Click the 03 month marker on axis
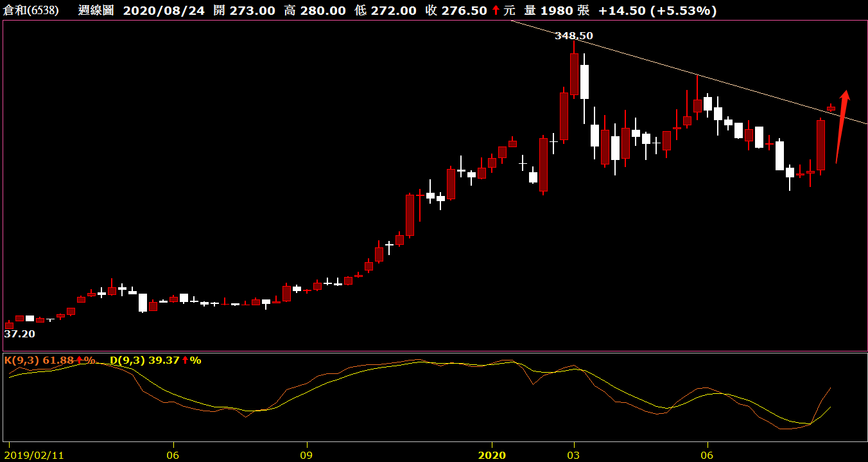868x462 pixels. point(574,455)
